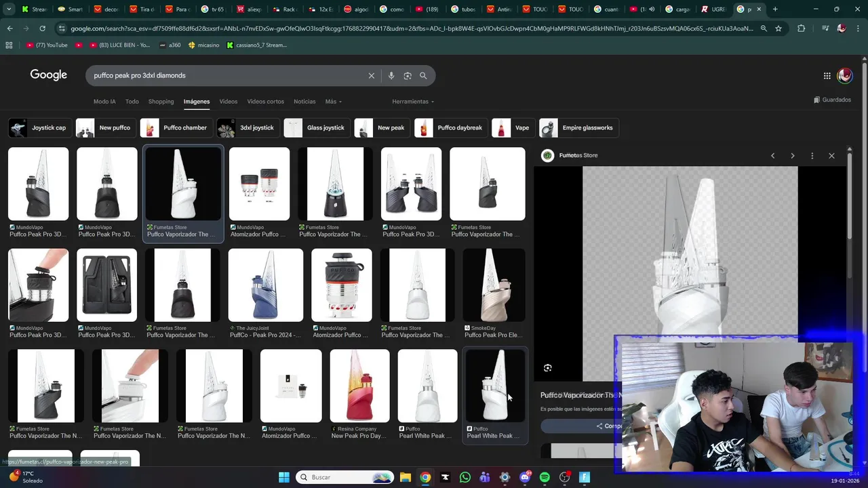Select the Imágenes tab
The height and width of the screenshot is (488, 868).
[197, 102]
